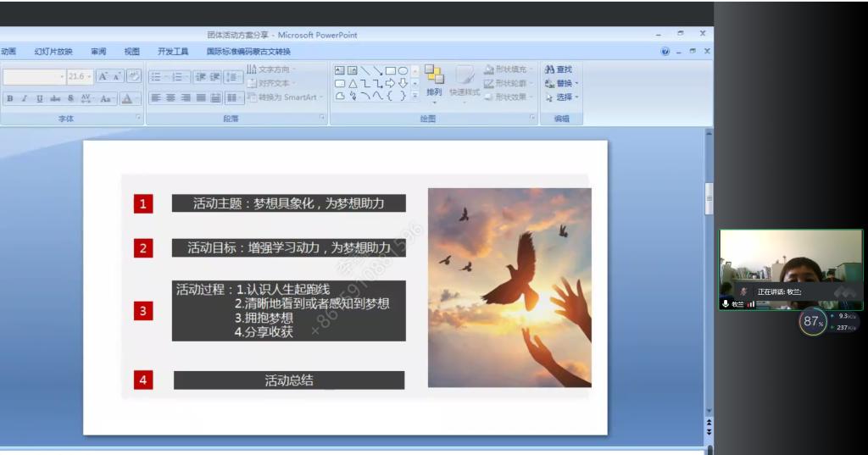Image resolution: width=868 pixels, height=455 pixels.
Task: Open character spacing AV dropdown
Action: pyautogui.click(x=86, y=98)
